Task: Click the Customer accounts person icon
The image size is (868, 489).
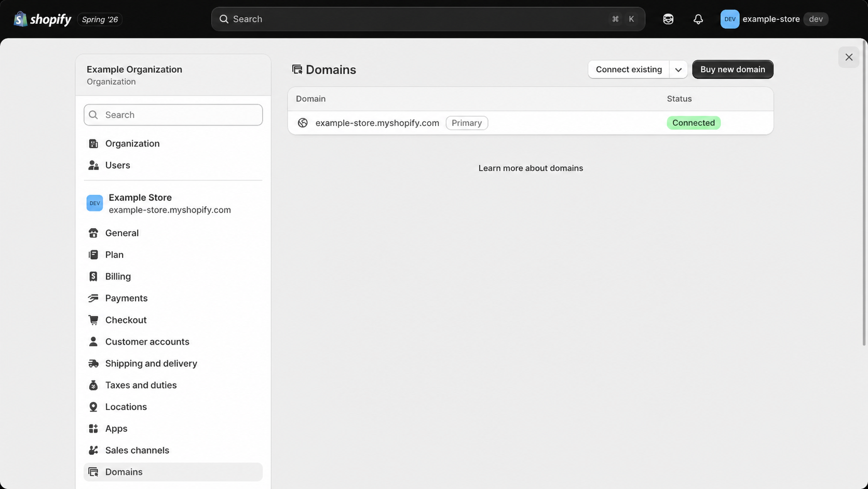Action: click(93, 341)
